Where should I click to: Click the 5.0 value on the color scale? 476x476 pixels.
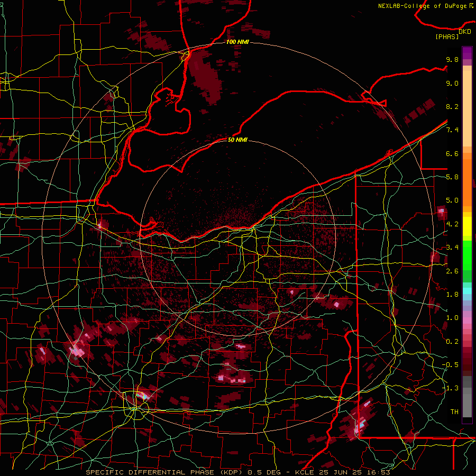(452, 200)
